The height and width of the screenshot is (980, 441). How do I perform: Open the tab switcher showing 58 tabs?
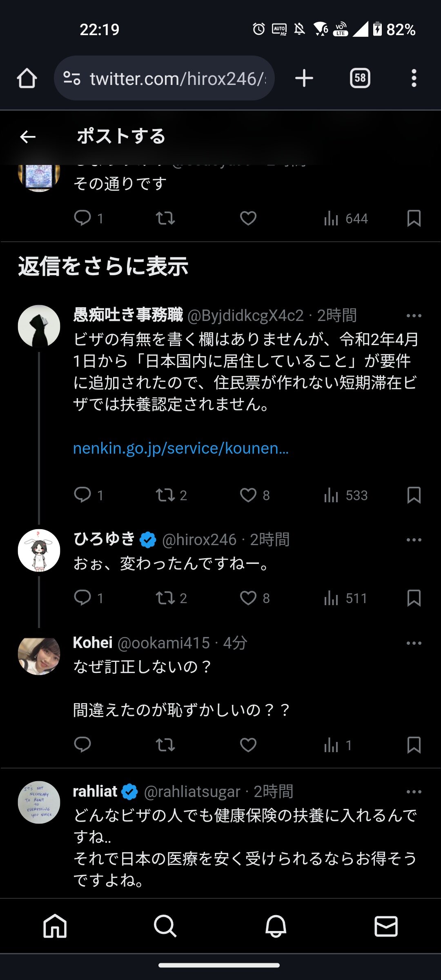[x=360, y=78]
